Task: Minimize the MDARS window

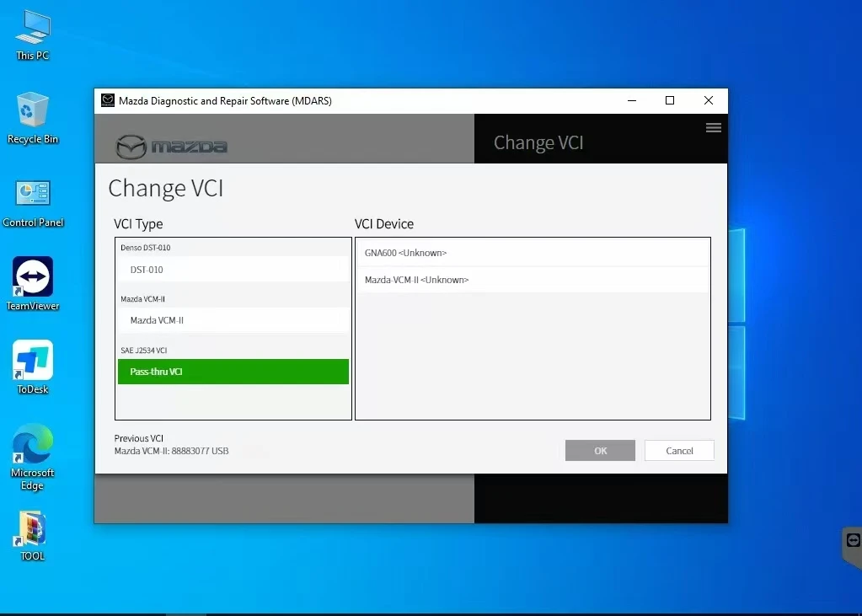Action: coord(632,101)
